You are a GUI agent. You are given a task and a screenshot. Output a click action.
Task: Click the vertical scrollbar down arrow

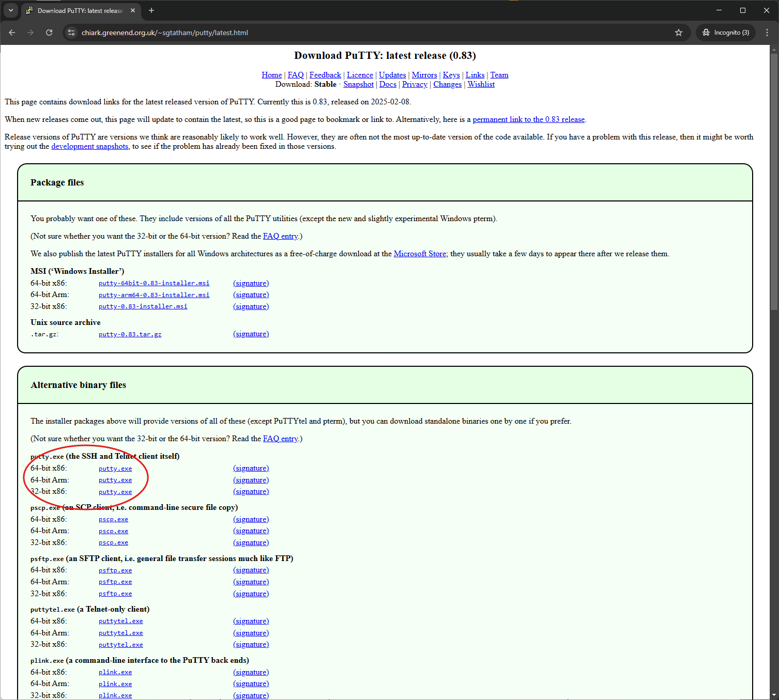point(774,695)
